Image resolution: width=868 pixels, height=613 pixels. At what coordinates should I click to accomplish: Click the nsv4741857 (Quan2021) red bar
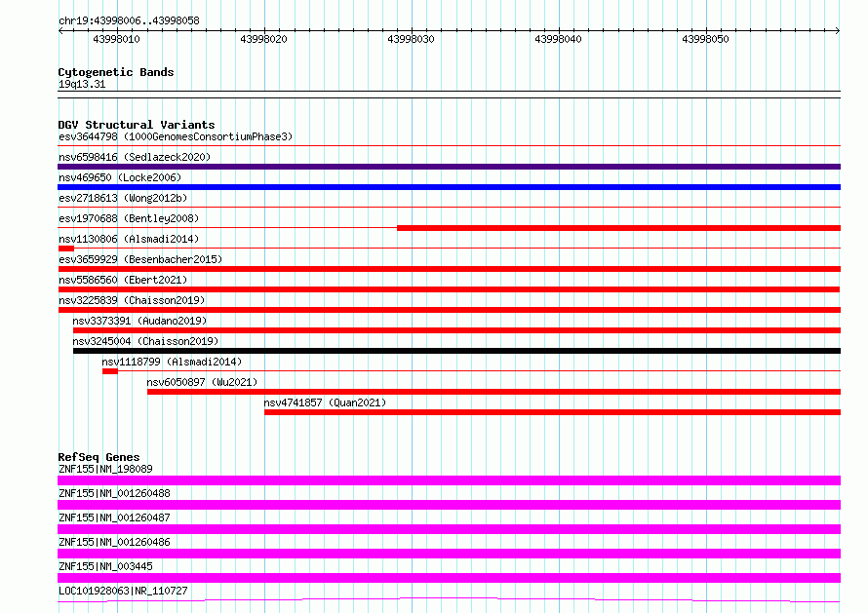click(552, 412)
